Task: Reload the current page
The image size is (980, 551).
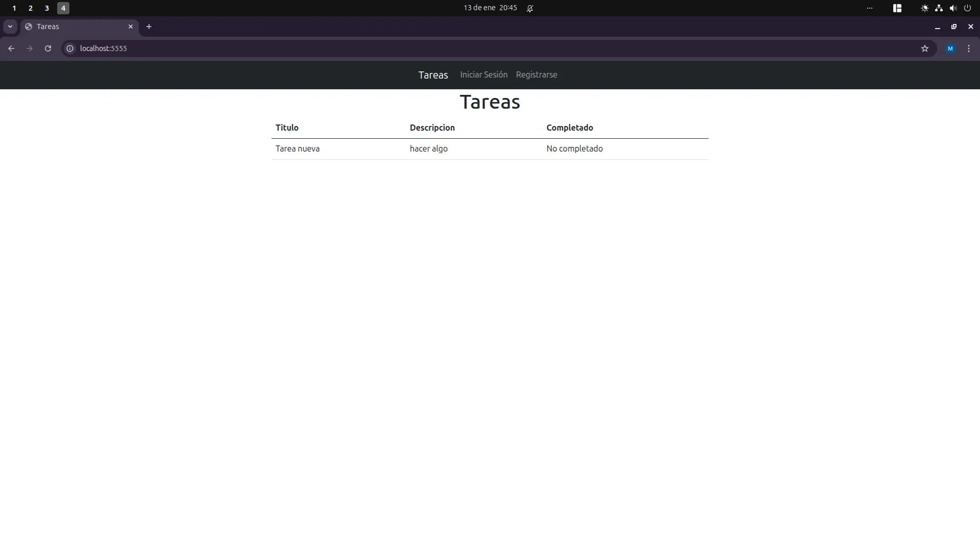Action: 47,48
